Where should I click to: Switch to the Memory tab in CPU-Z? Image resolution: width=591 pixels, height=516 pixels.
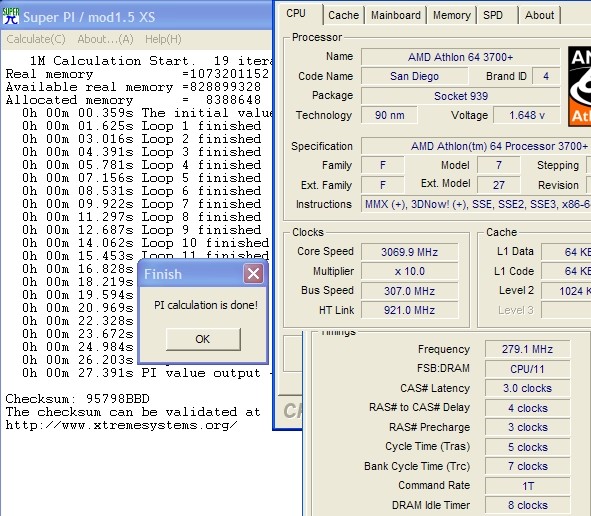[452, 15]
